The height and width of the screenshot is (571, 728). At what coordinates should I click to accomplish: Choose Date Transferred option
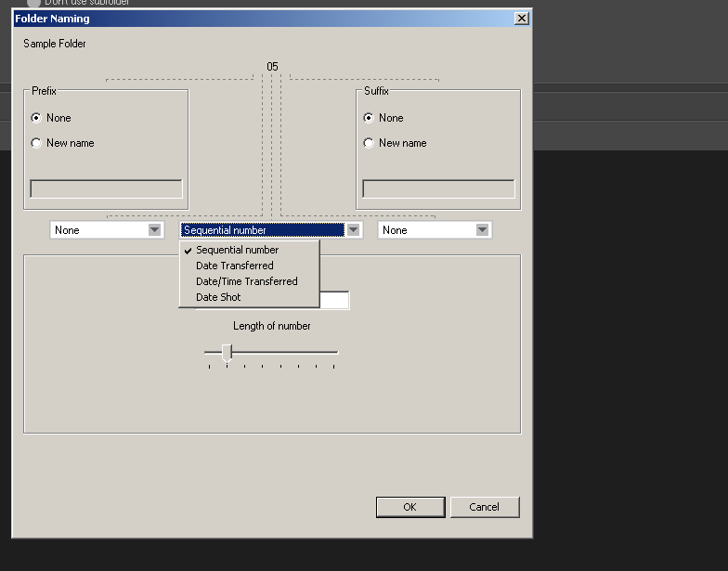(249, 266)
